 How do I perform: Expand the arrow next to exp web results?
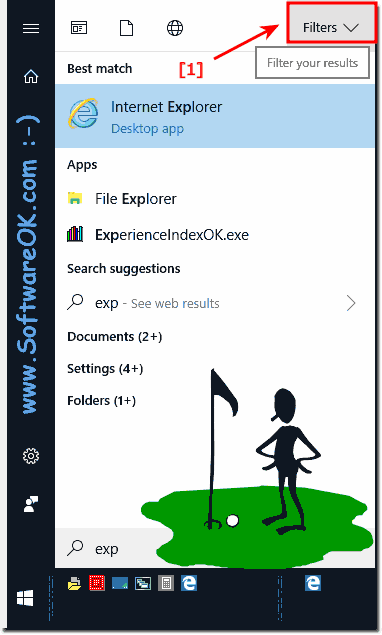[351, 303]
